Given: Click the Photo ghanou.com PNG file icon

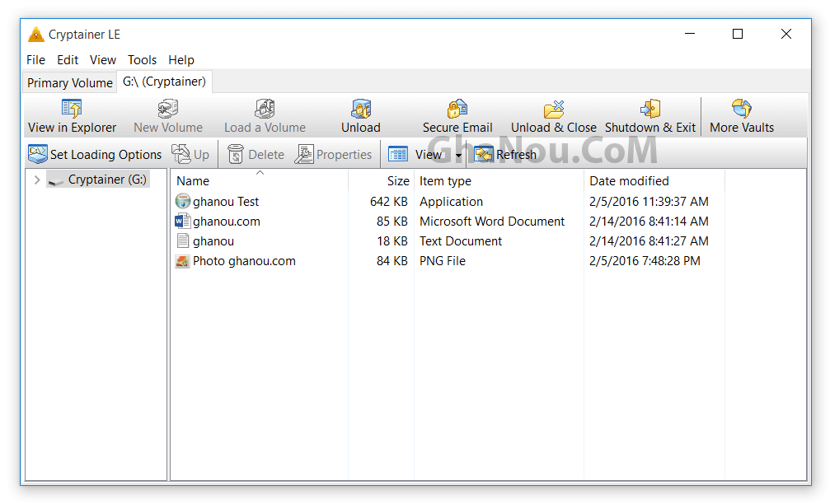Looking at the screenshot, I should pyautogui.click(x=183, y=261).
